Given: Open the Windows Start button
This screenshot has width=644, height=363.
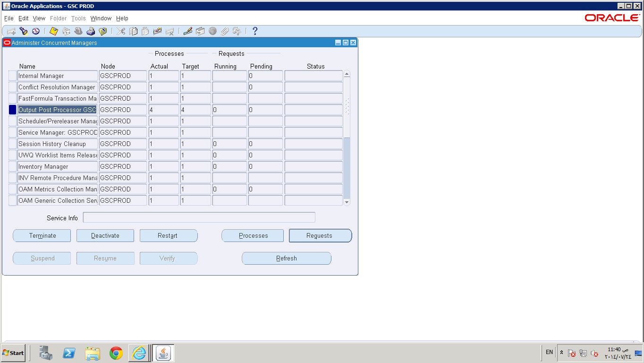Looking at the screenshot, I should point(13,353).
